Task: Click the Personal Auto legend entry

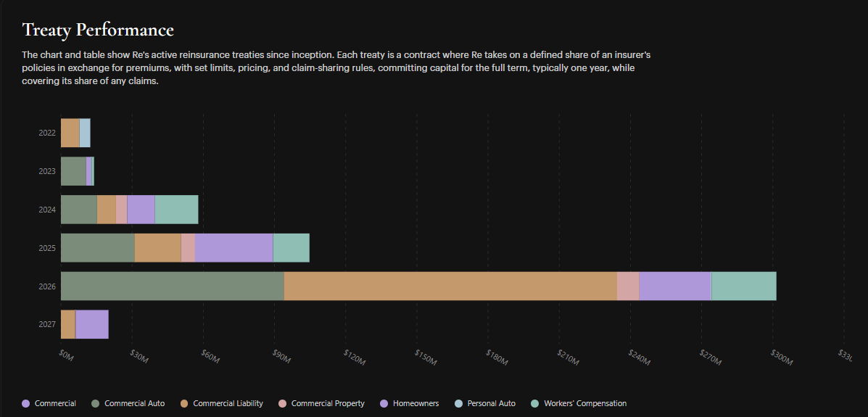Action: 484,404
